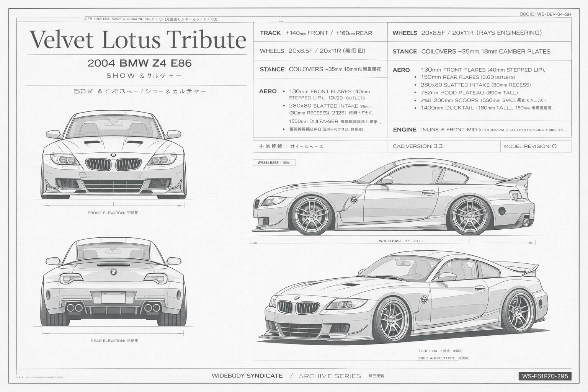Click the ENGINE inline-6 specification row
This screenshot has width=588, height=392.
click(479, 130)
